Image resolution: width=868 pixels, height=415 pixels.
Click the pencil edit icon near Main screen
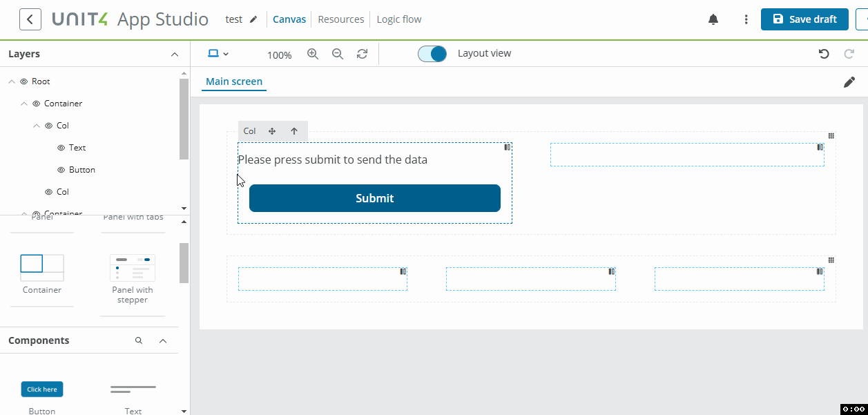849,81
